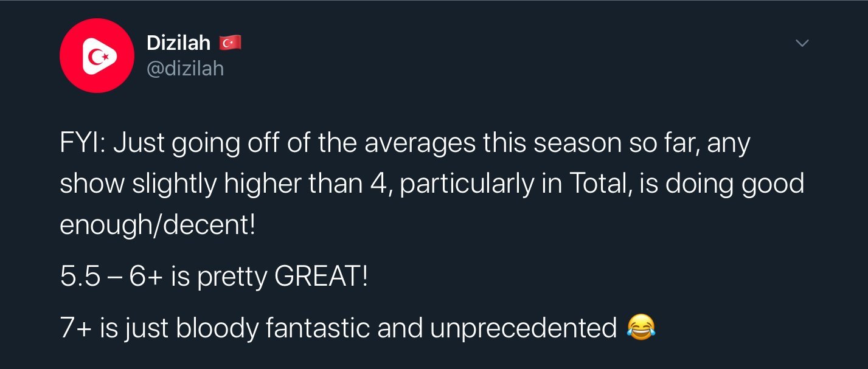Open the tweet options chevron menu
This screenshot has width=868, height=369.
pyautogui.click(x=802, y=43)
